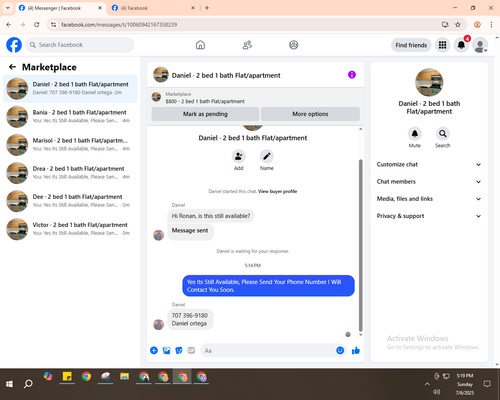Click the Add people icon
Viewport: 500px width, 400px height.
(239, 156)
